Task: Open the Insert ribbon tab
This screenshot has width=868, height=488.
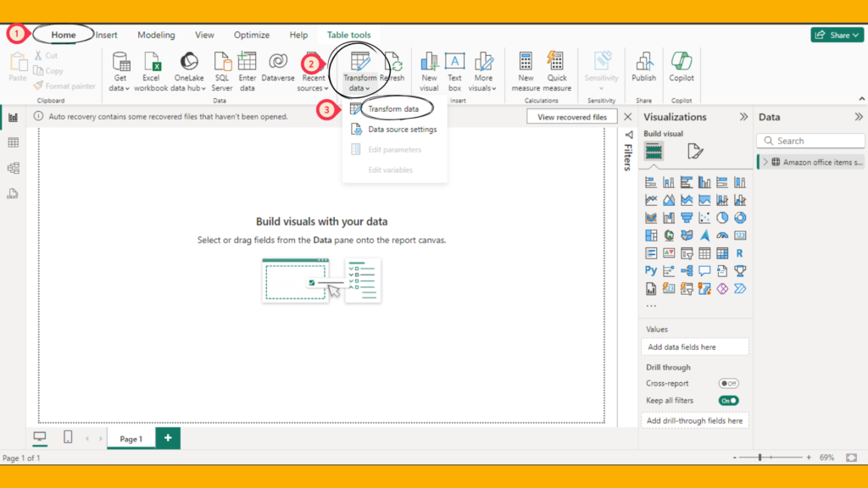Action: coord(106,35)
